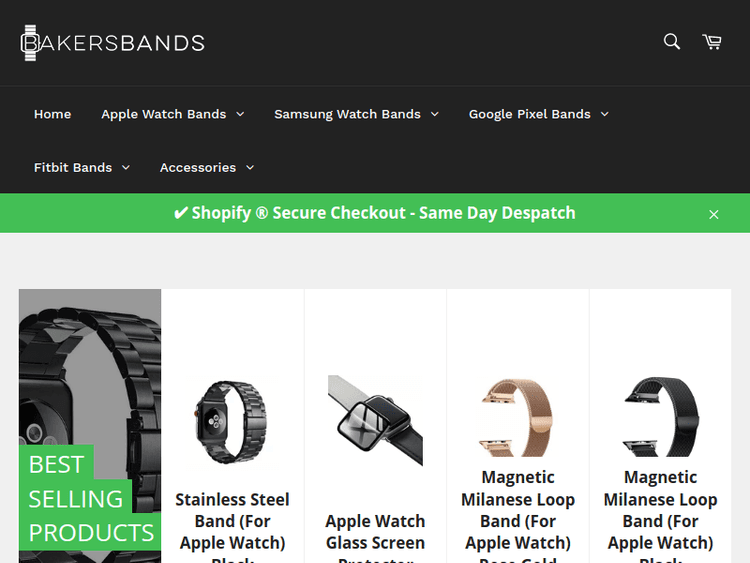
Task: Open Stainless Steel Band product thumbnail
Action: coord(232,421)
